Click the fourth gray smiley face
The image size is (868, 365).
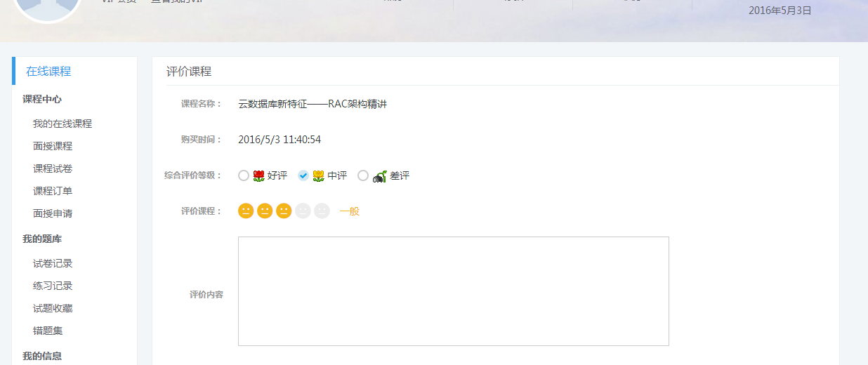[x=303, y=211]
